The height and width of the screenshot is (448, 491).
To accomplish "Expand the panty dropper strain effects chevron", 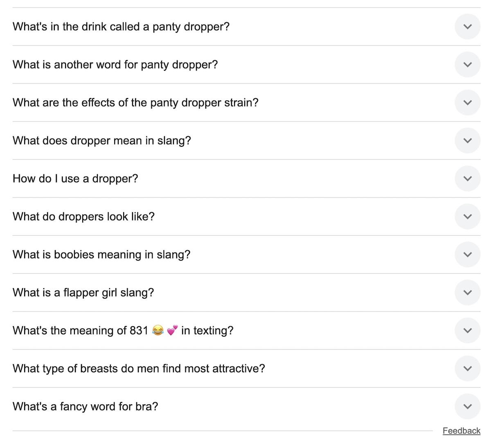I will (467, 103).
